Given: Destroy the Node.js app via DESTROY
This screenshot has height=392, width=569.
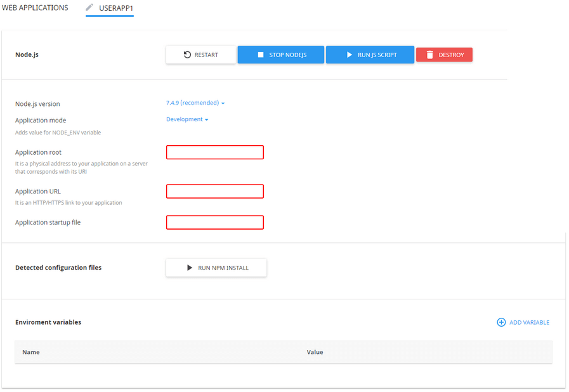Looking at the screenshot, I should 444,55.
